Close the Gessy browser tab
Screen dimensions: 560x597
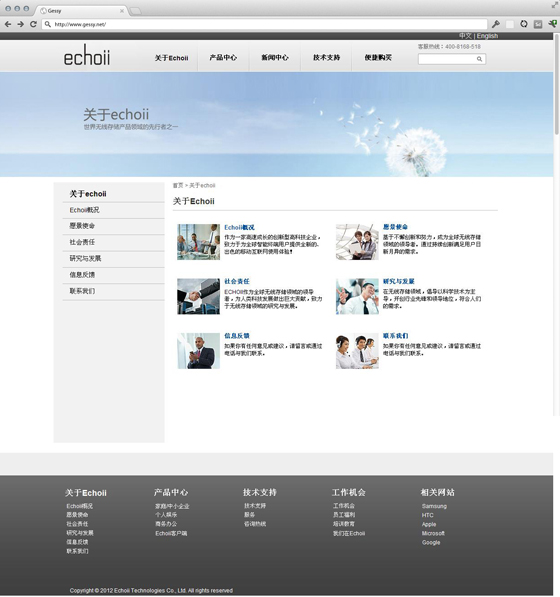(122, 11)
